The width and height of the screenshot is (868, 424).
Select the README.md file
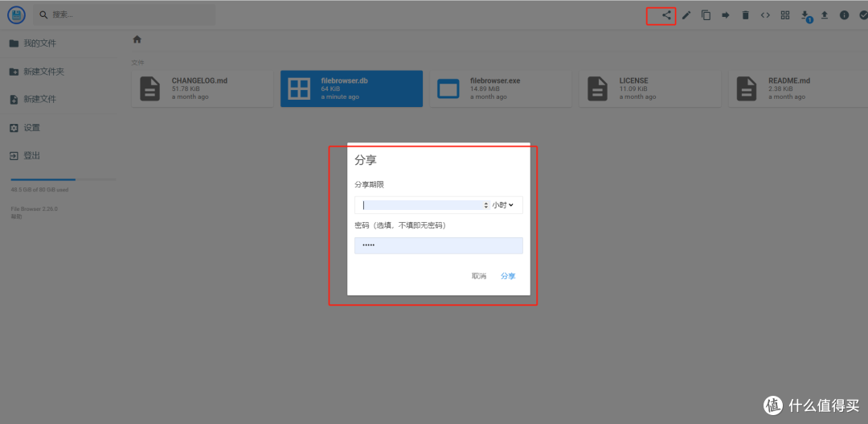(799, 89)
